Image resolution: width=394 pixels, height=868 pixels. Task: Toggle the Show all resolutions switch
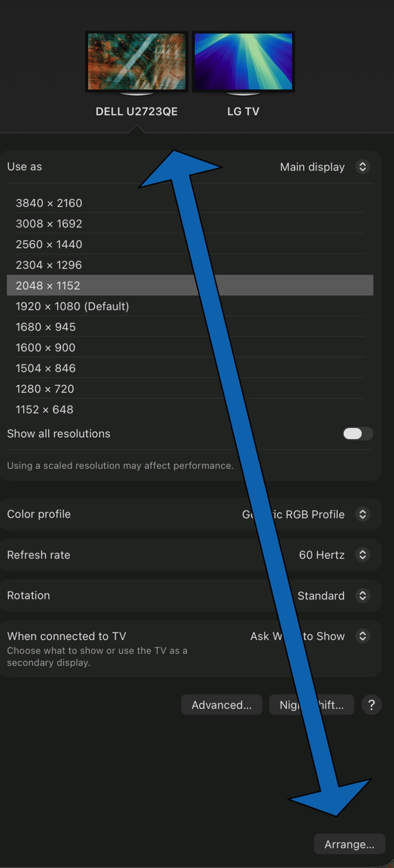358,434
